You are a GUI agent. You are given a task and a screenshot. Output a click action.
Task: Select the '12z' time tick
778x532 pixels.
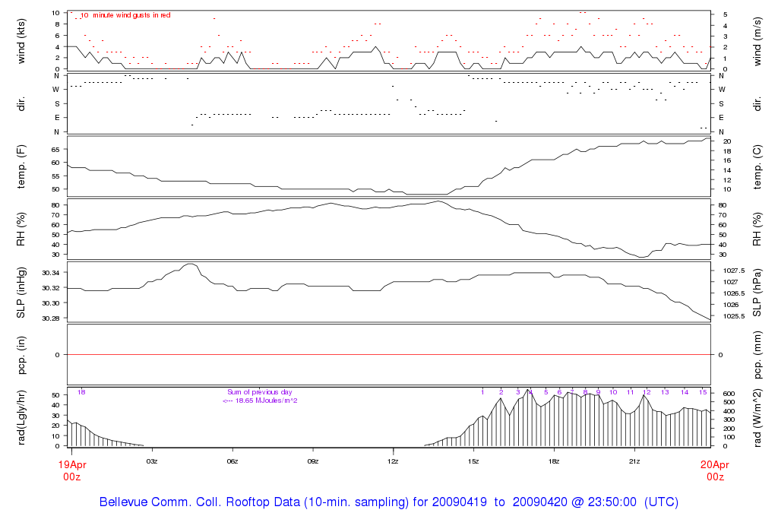pyautogui.click(x=393, y=461)
